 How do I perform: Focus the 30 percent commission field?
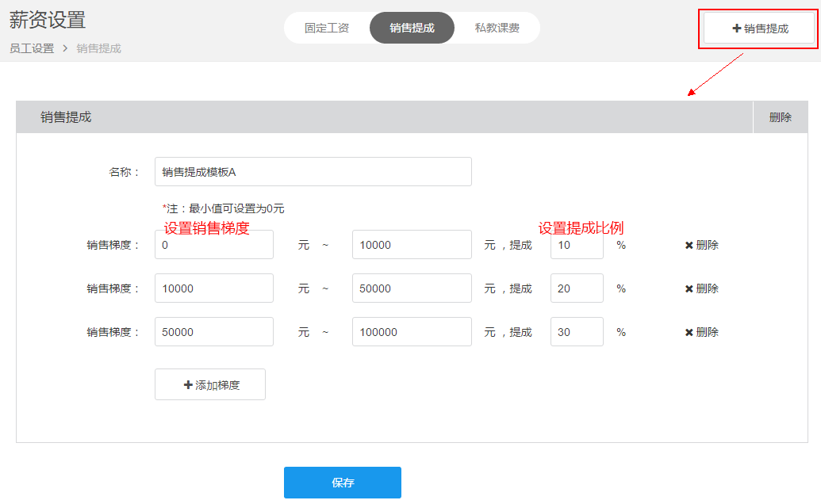click(577, 332)
